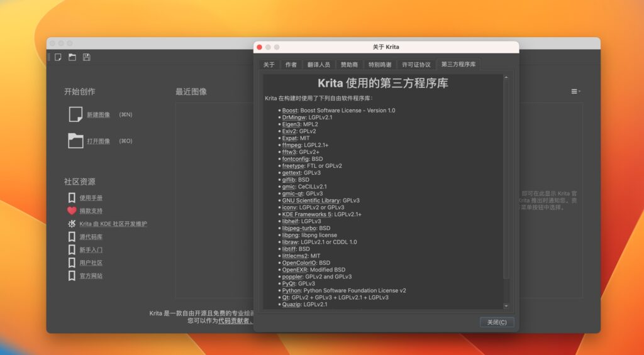Viewport: 644px width, 355px height.
Task: Open the Expat library link
Action: pos(289,138)
